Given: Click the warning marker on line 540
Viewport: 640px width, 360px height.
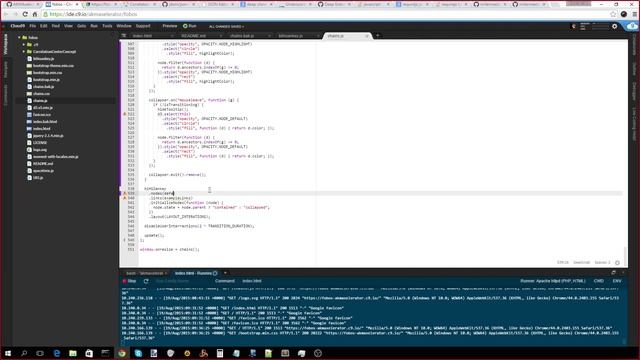Looking at the screenshot, I should tap(125, 198).
